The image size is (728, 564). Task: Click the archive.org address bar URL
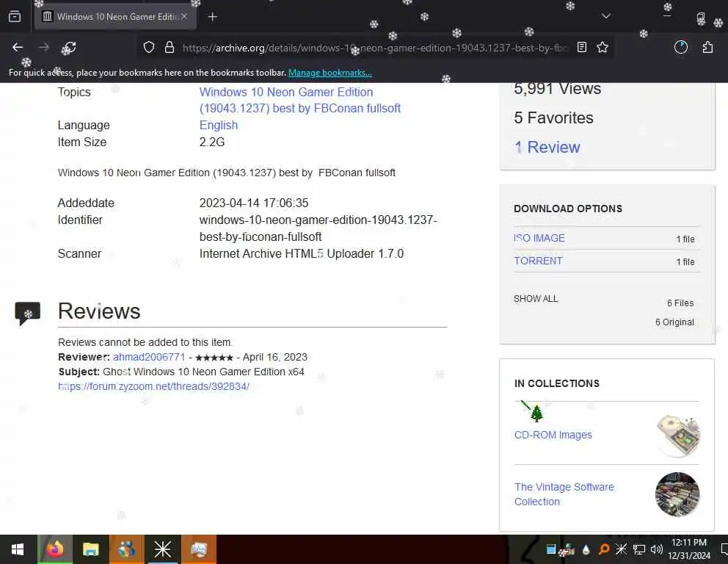[374, 48]
